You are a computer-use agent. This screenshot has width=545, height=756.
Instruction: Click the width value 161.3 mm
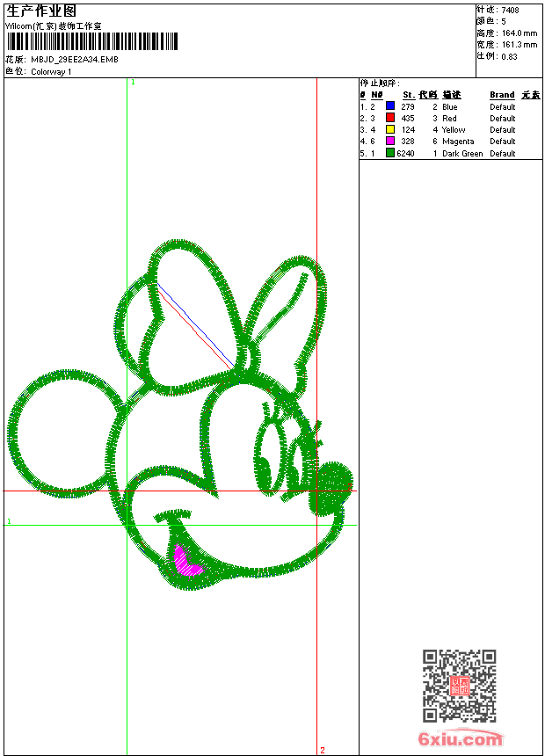point(520,45)
